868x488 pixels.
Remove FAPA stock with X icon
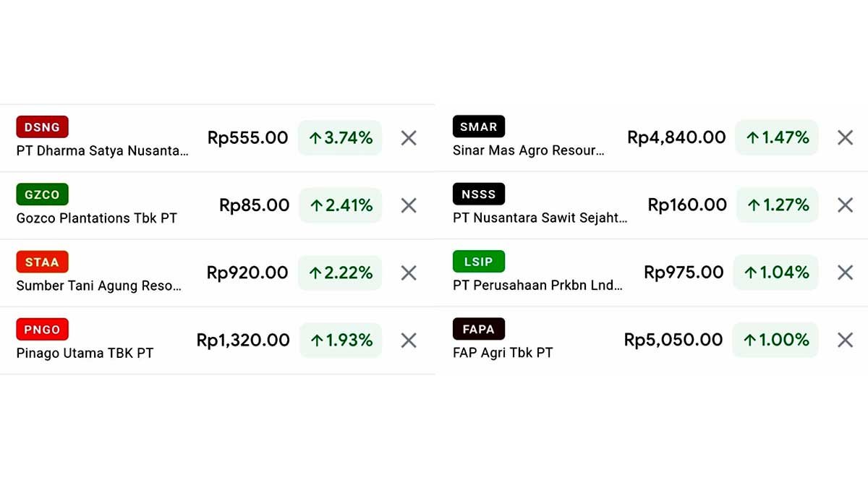[x=845, y=340]
